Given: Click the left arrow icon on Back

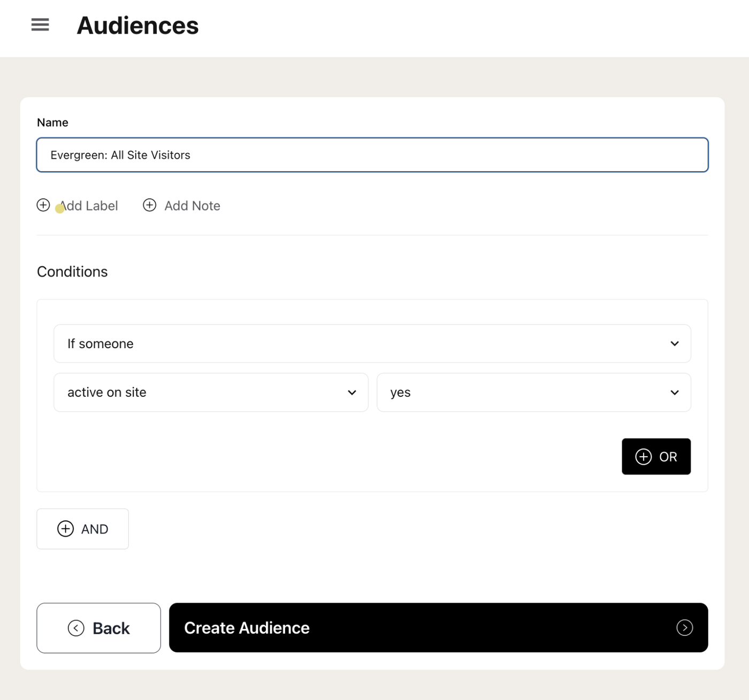Looking at the screenshot, I should click(x=76, y=628).
